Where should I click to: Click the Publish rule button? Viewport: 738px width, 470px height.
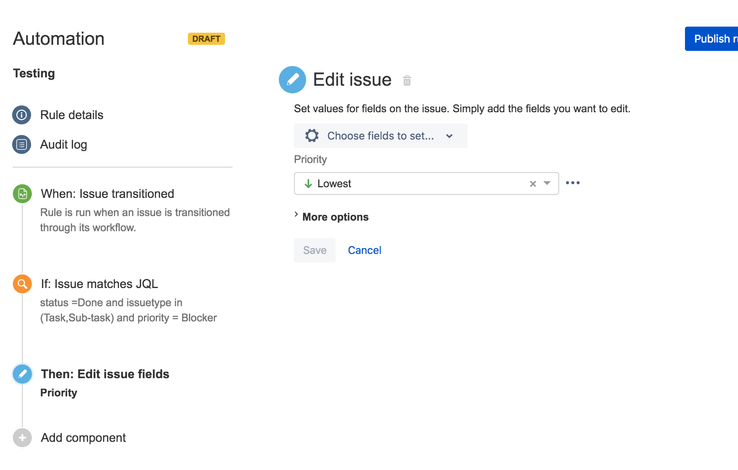pyautogui.click(x=711, y=39)
